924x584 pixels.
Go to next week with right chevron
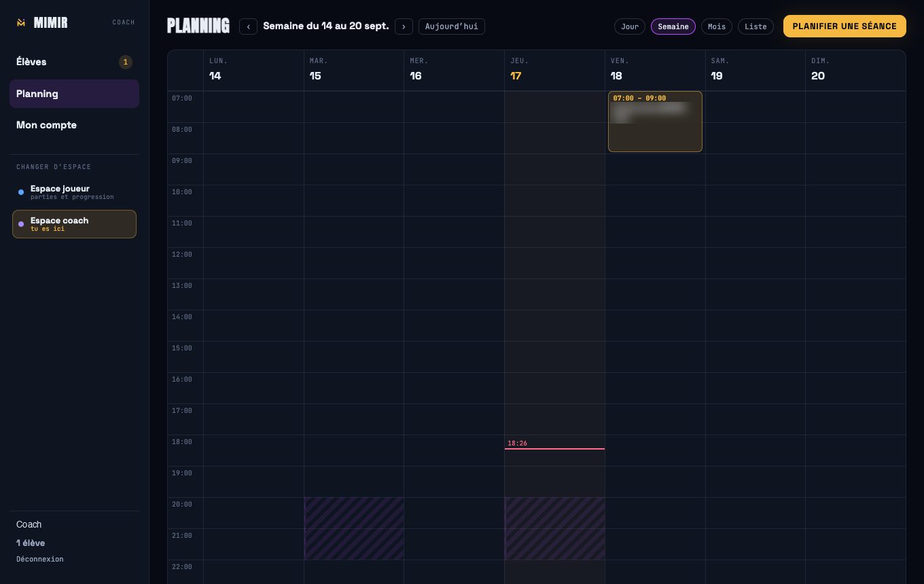click(404, 26)
